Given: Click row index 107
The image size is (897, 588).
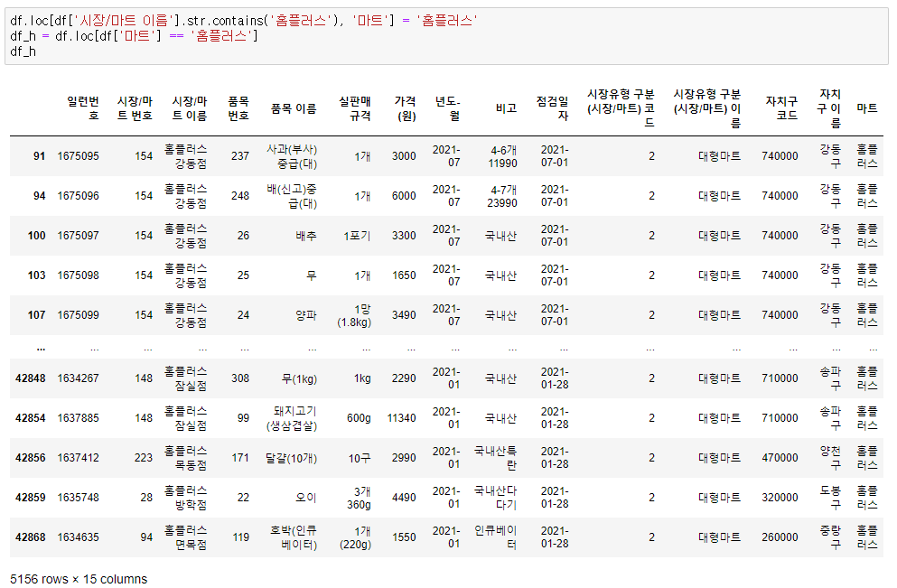Looking at the screenshot, I should 37,315.
